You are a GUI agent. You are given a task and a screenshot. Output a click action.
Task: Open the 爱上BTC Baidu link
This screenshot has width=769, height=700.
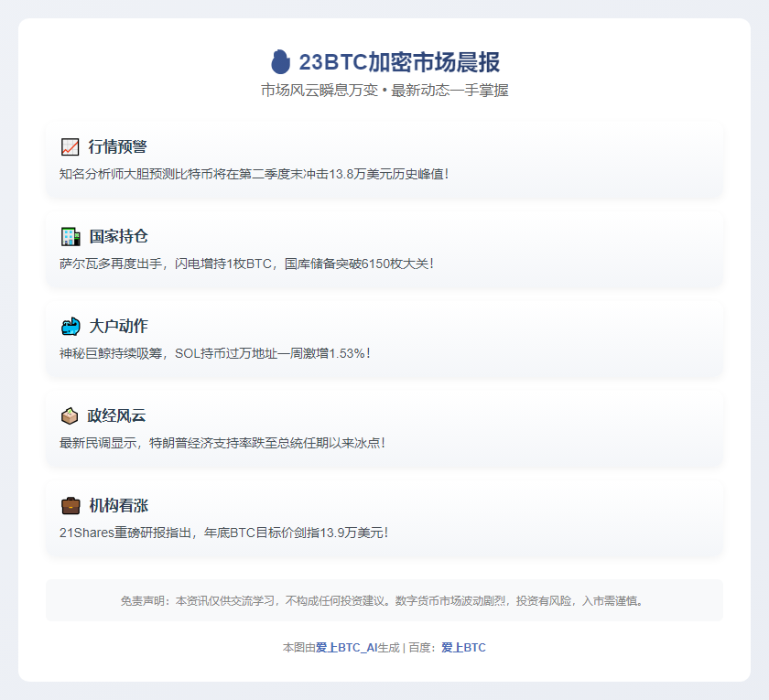463,648
